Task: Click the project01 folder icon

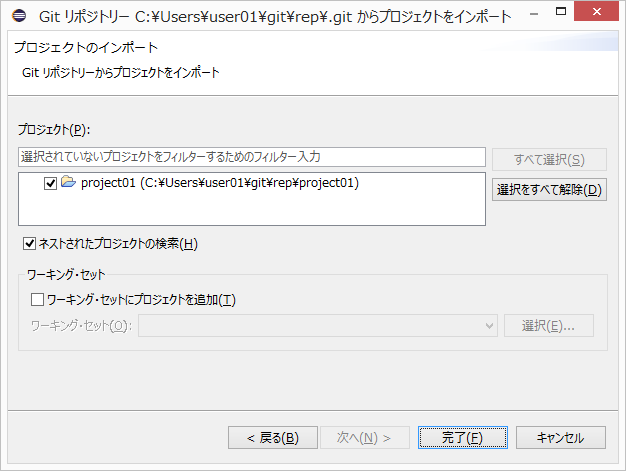Action: click(x=68, y=183)
